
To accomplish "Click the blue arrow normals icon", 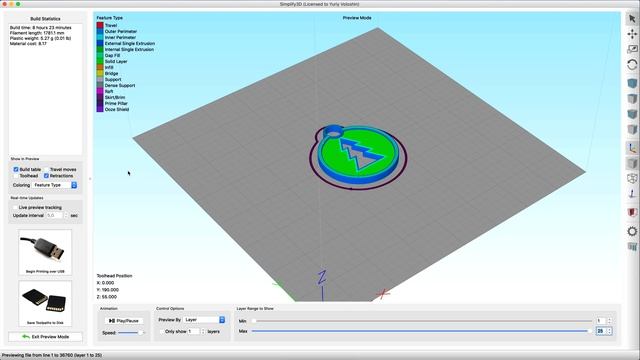I will pos(632,193).
